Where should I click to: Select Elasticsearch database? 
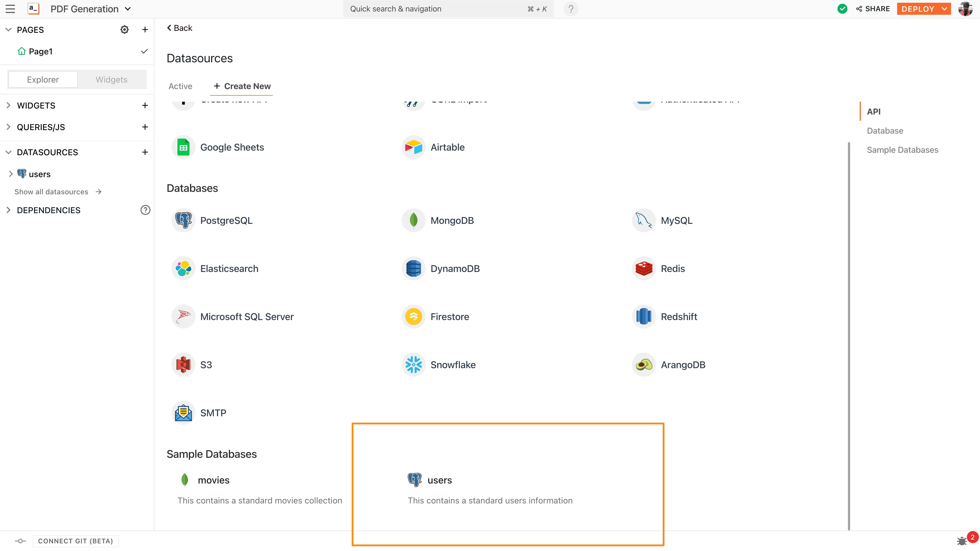click(x=215, y=268)
